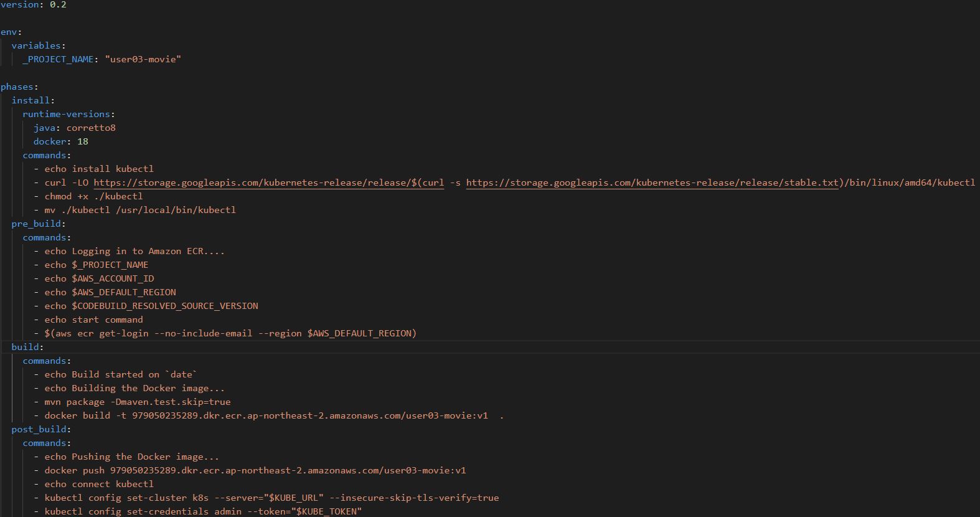Click the '_PROJECT_NAME' variable key
980x517 pixels.
tap(58, 59)
